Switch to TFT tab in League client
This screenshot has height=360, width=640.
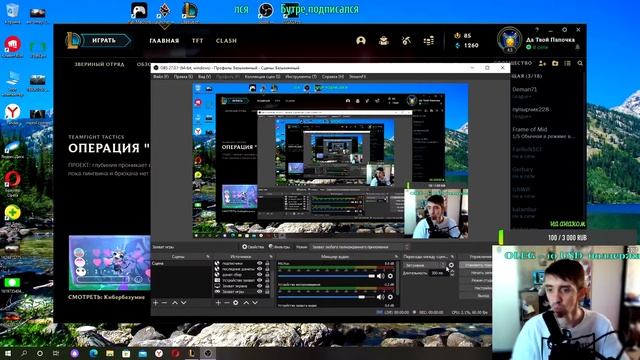coord(198,41)
